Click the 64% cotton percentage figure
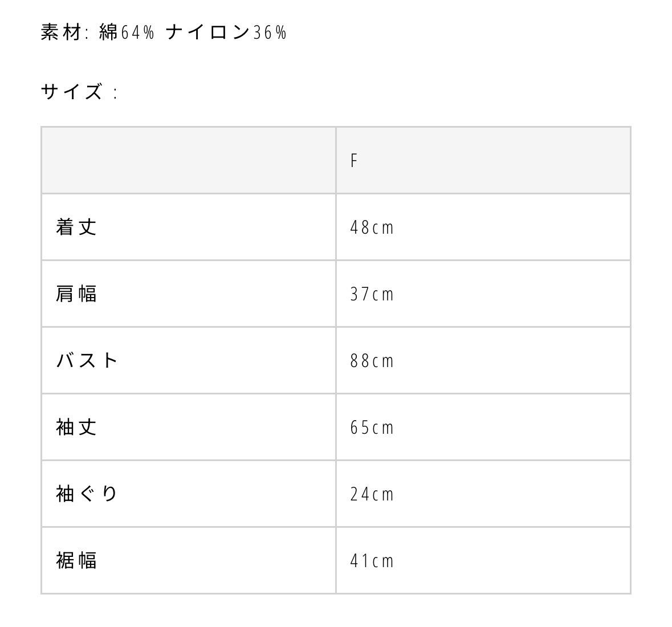 pos(138,32)
